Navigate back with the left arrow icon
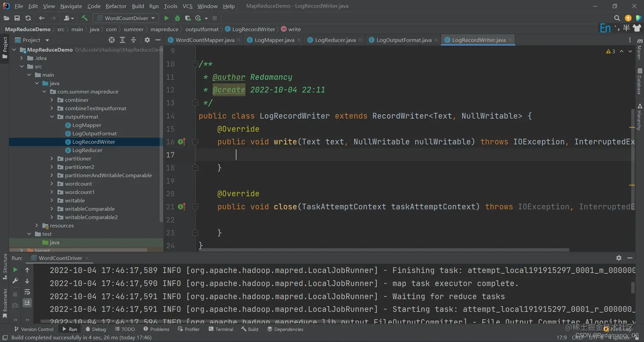This screenshot has width=644, height=342. (42, 18)
